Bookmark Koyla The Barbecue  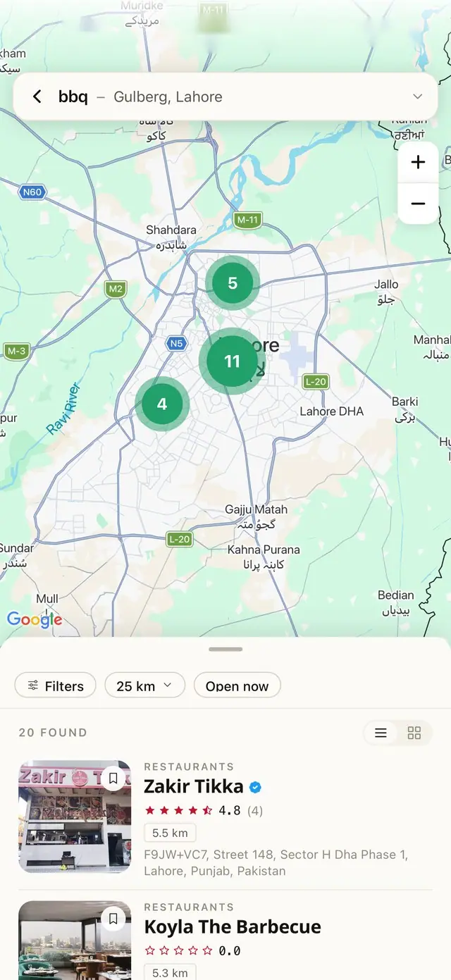(x=113, y=919)
